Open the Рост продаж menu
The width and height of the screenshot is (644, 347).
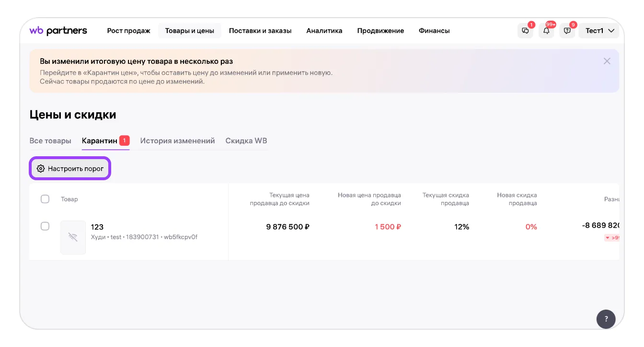[x=128, y=31]
